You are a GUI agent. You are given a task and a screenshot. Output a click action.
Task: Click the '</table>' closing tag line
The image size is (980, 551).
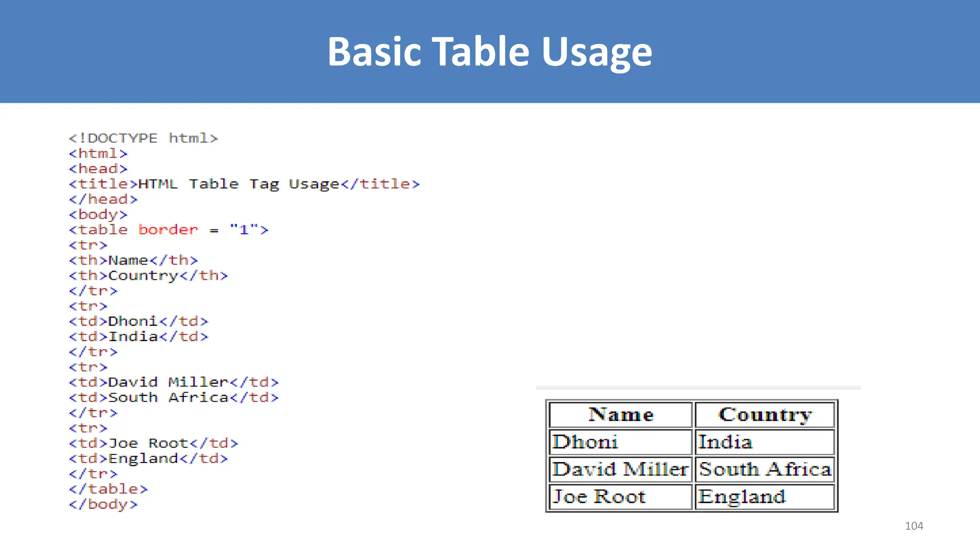pyautogui.click(x=108, y=489)
